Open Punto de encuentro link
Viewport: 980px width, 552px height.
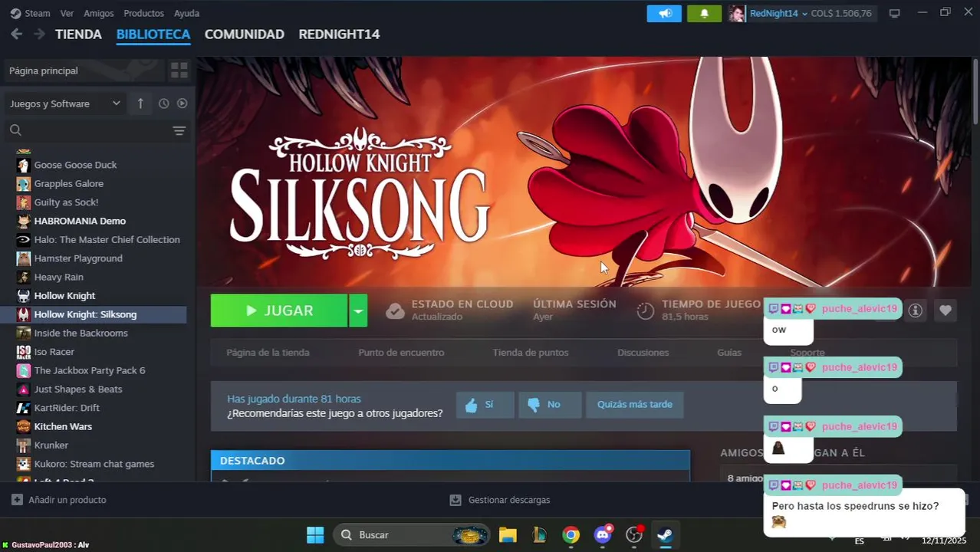(x=401, y=353)
